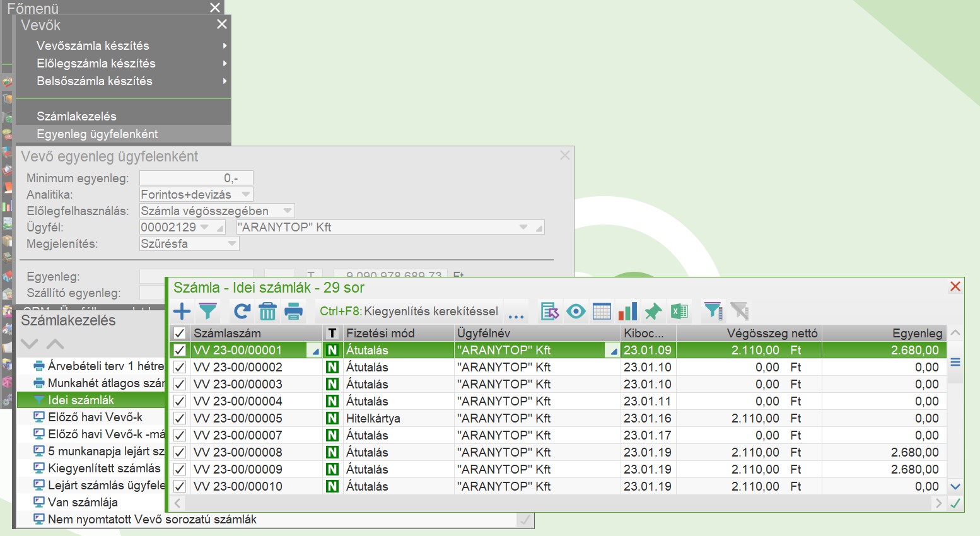The image size is (980, 536).
Task: Click the green checkmark confirm icon in Számla window
Action: pos(955,503)
